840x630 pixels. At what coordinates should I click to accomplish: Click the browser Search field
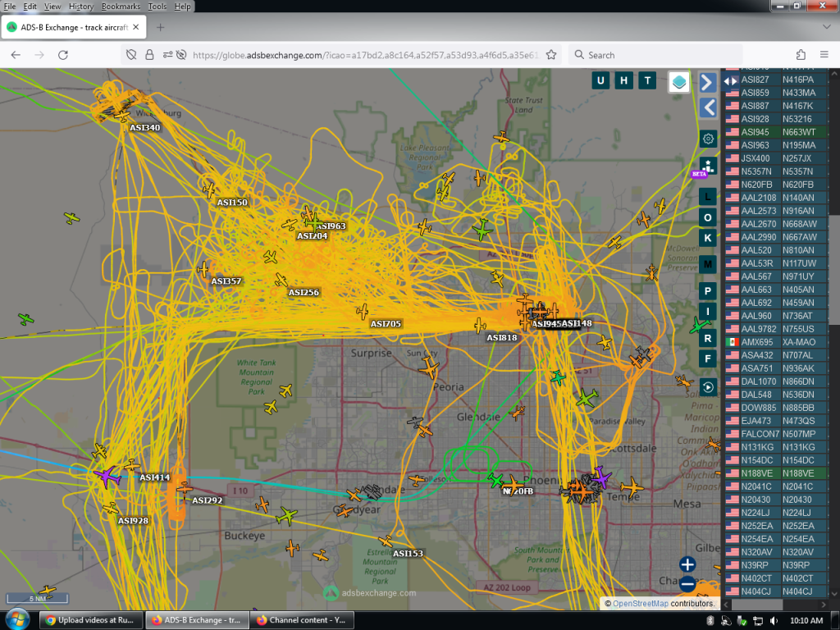tap(655, 55)
